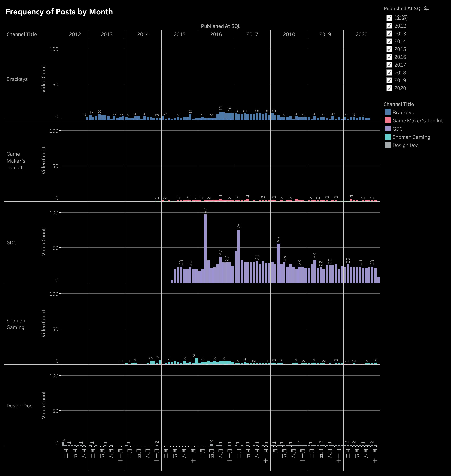Select the Snoman Gaming teal swatch

coord(388,137)
